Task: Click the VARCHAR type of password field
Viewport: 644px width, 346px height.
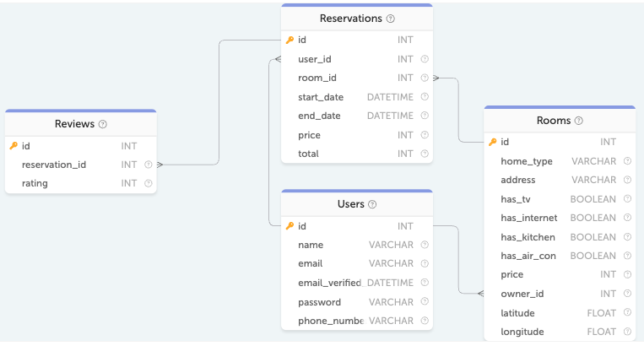Action: click(391, 302)
